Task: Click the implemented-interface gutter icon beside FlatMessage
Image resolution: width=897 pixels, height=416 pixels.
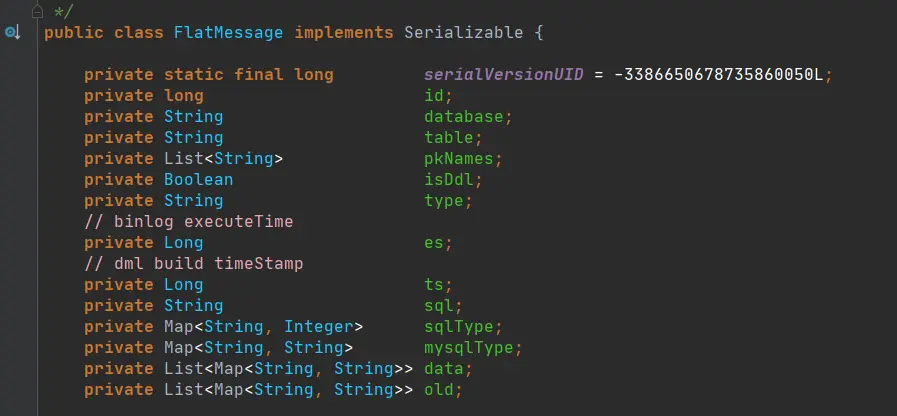Action: [13, 33]
